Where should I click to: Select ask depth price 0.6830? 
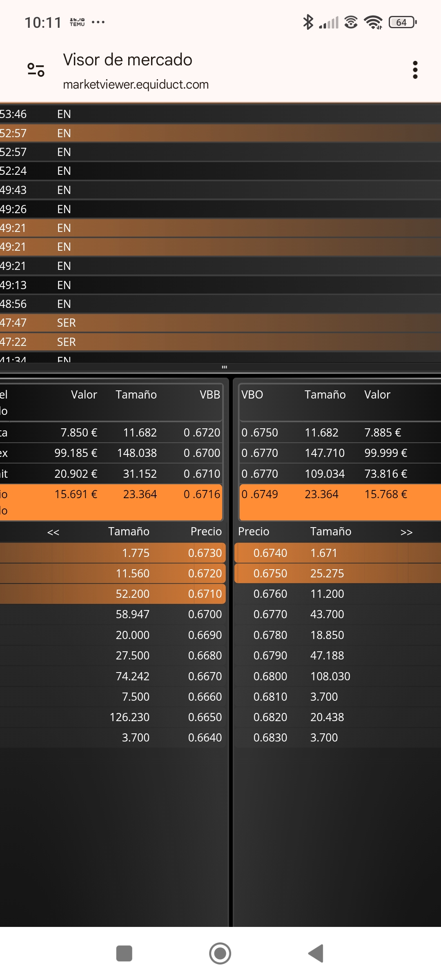270,737
